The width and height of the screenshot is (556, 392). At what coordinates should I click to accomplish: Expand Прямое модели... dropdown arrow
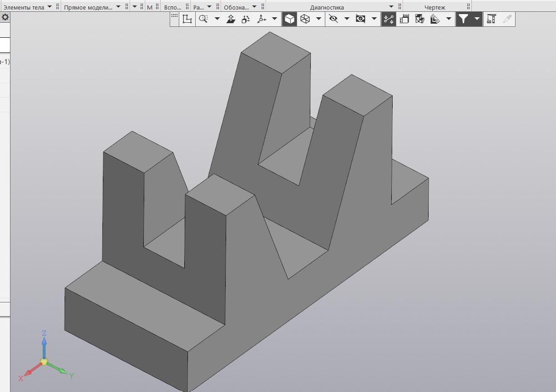(118, 7)
